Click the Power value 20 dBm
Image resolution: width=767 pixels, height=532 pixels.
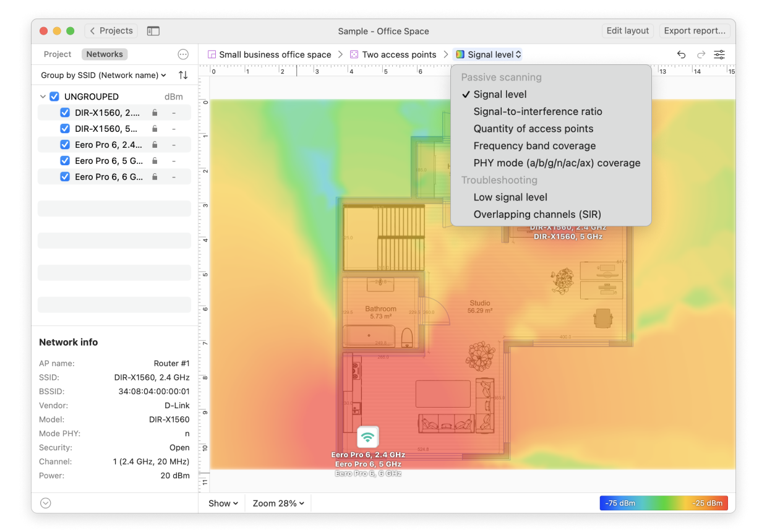[175, 476]
